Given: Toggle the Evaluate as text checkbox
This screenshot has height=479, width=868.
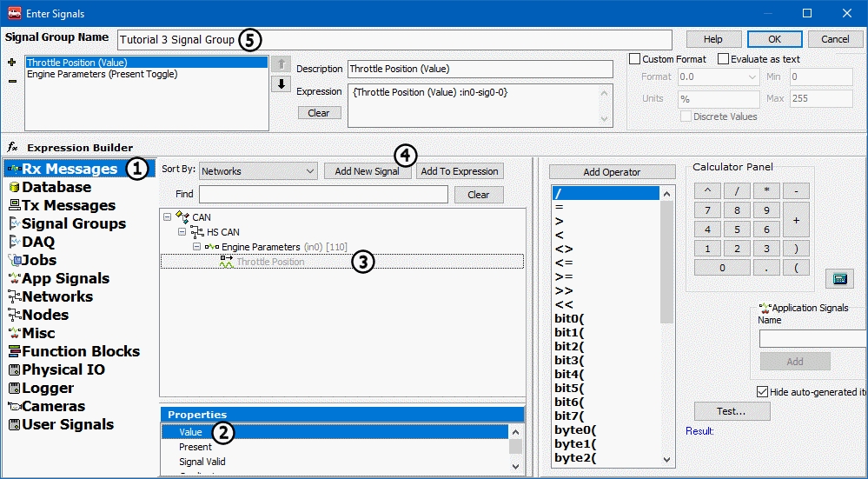Looking at the screenshot, I should pyautogui.click(x=724, y=59).
